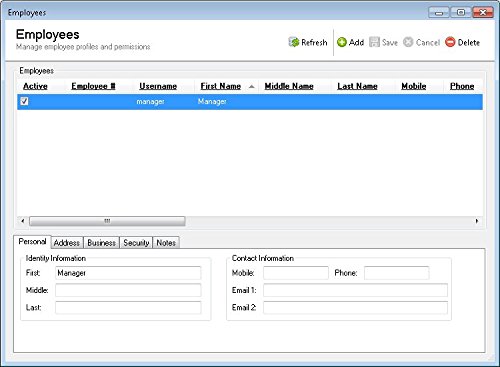Click the Mobile input field

tap(296, 273)
